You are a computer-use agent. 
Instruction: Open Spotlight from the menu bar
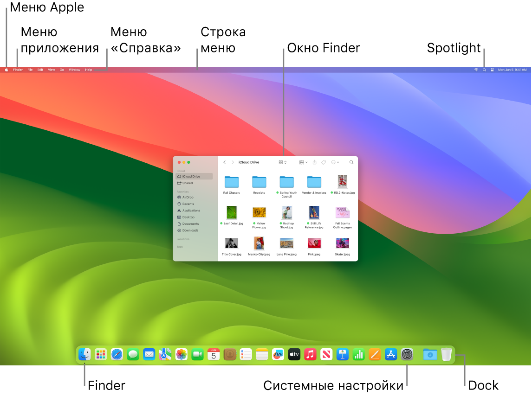coord(483,70)
